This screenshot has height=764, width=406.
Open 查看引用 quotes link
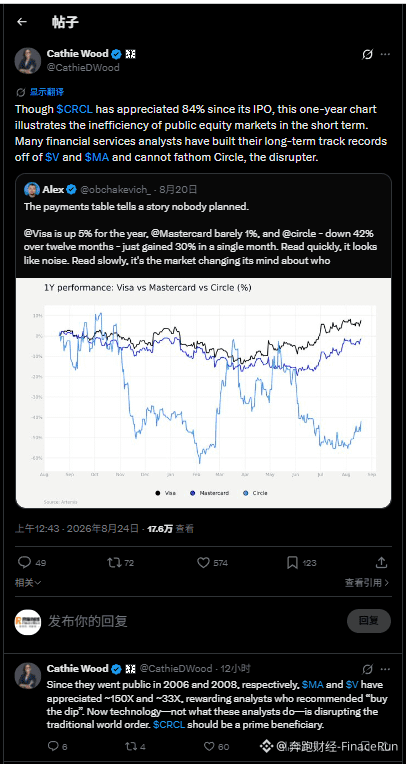tap(367, 582)
